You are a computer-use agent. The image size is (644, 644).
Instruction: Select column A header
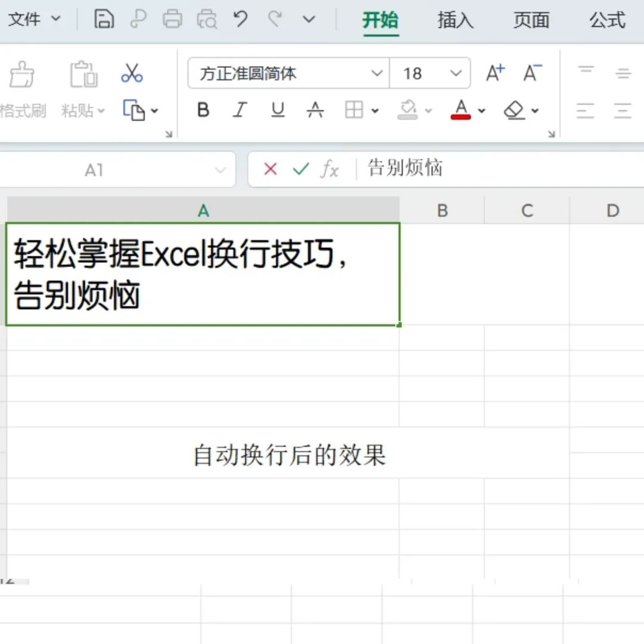(203, 210)
